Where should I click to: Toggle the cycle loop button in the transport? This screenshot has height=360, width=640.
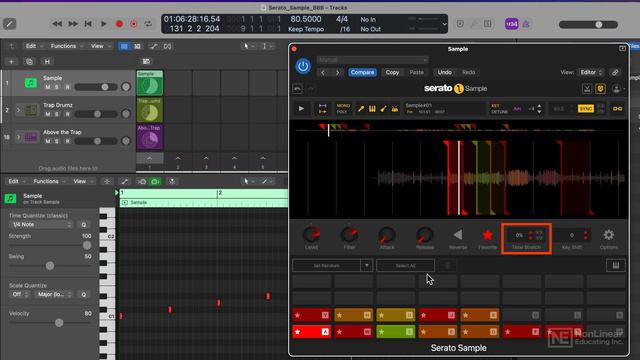[x=148, y=24]
